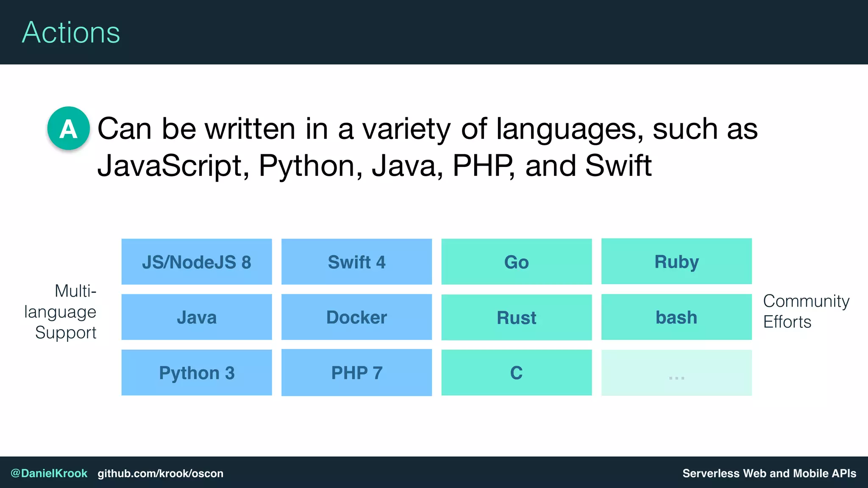Click Serverless Web and Mobile APIs footer

click(x=769, y=473)
